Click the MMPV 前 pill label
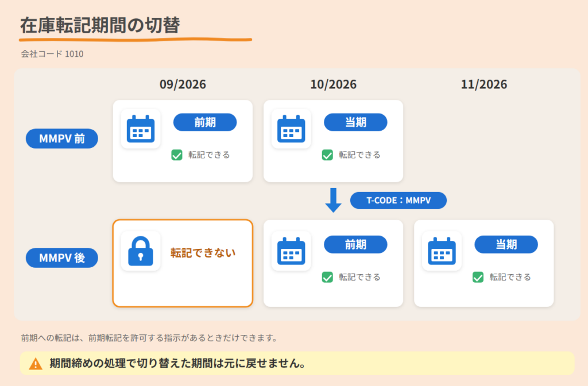The height and width of the screenshot is (386, 588). [62, 139]
